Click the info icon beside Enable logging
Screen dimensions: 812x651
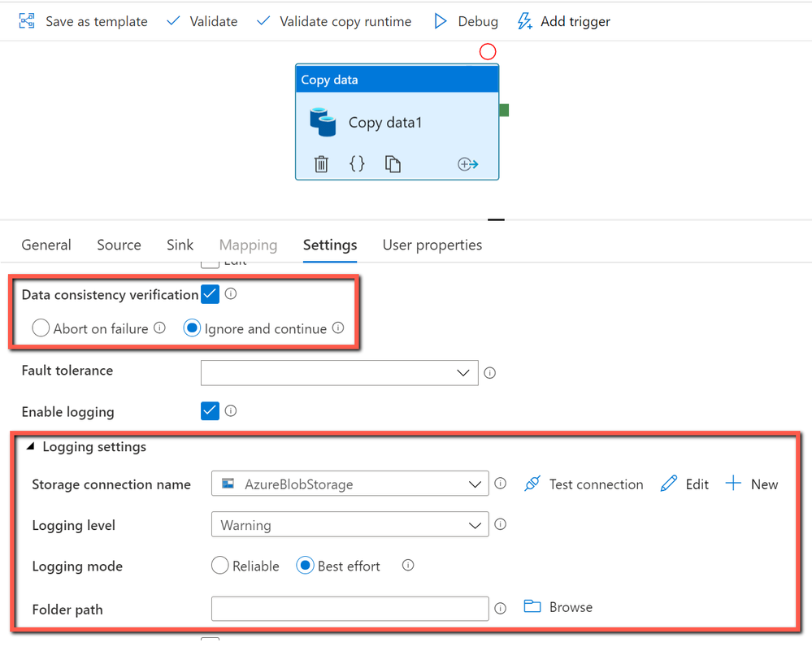click(231, 410)
